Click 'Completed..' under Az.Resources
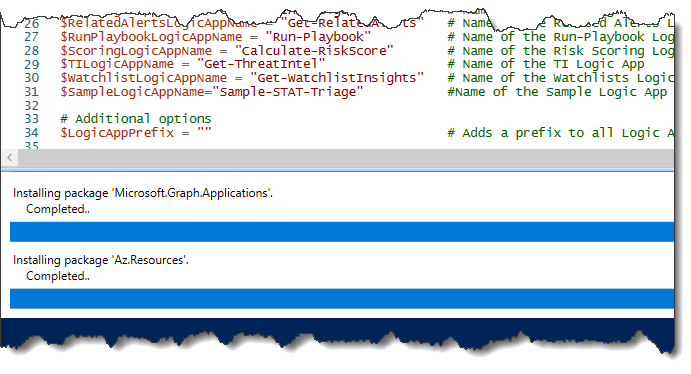 pos(58,276)
